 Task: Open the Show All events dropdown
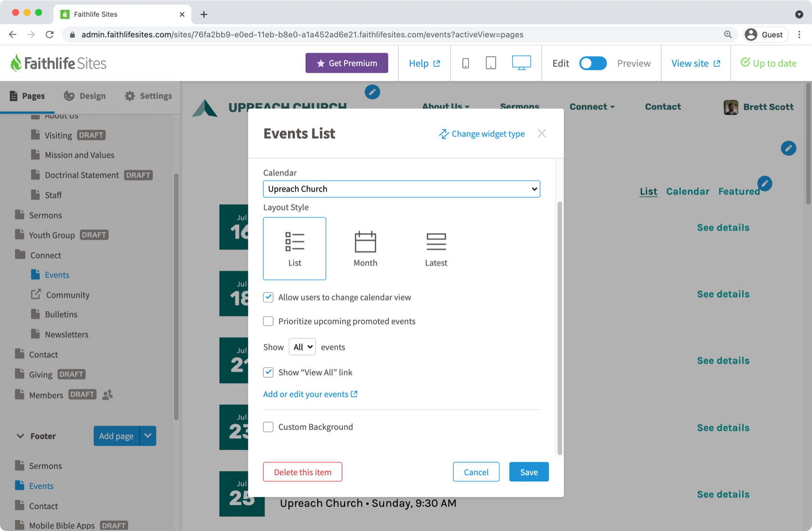tap(302, 347)
